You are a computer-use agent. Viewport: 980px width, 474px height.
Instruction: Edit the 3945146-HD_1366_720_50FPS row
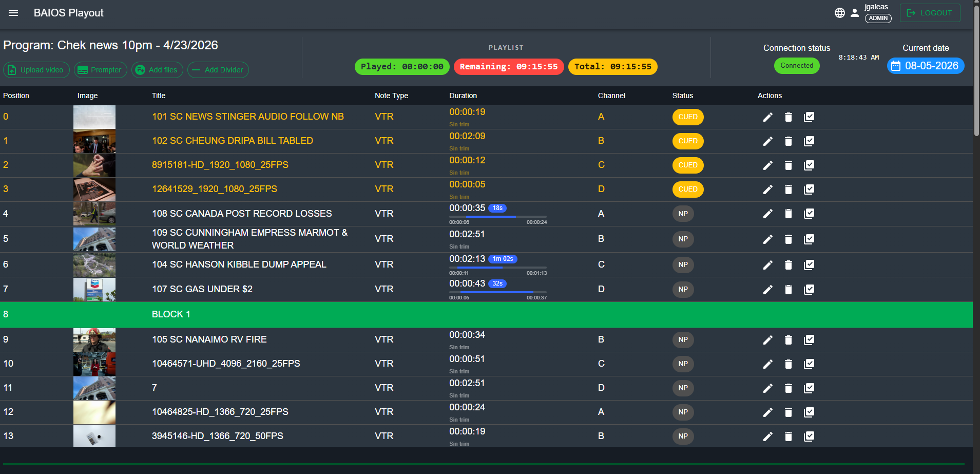(767, 437)
